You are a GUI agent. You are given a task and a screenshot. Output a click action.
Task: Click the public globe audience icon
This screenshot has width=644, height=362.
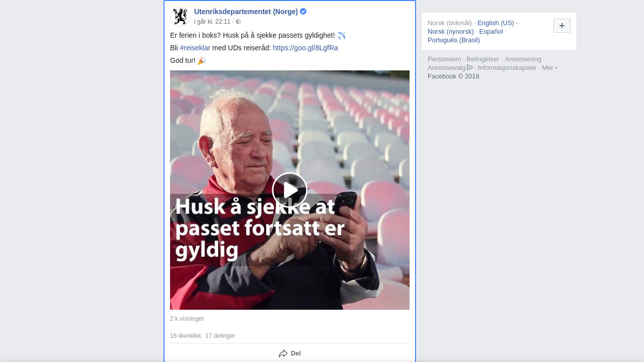coord(238,22)
